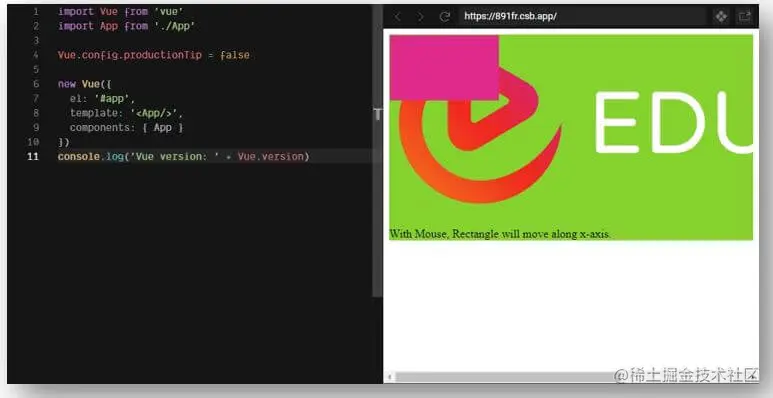Click line number 6 in the gutter
The width and height of the screenshot is (773, 398).
(35, 84)
